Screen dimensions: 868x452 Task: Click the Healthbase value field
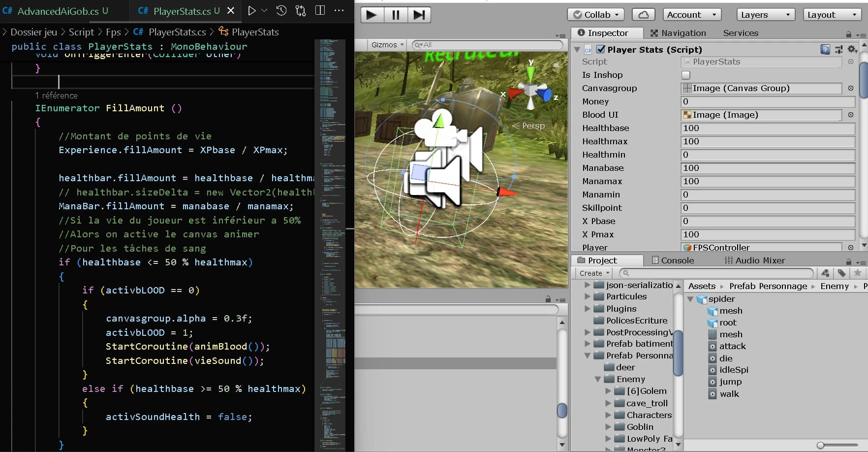[768, 128]
